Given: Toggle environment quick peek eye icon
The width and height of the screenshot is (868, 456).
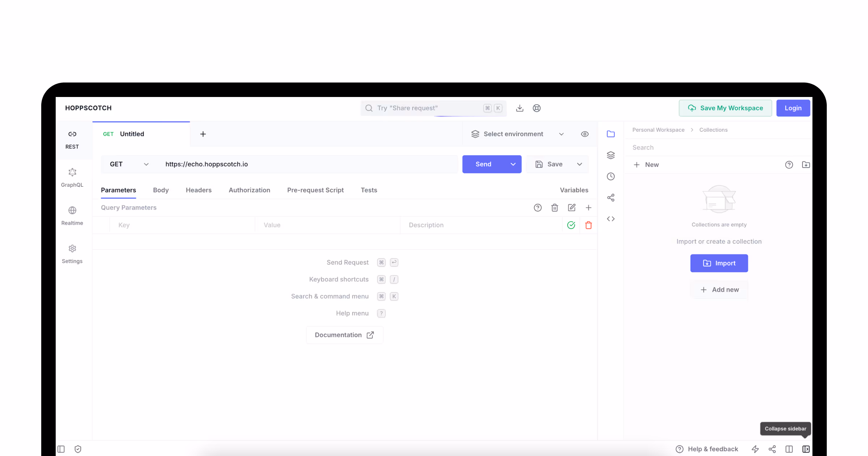Looking at the screenshot, I should pos(585,134).
